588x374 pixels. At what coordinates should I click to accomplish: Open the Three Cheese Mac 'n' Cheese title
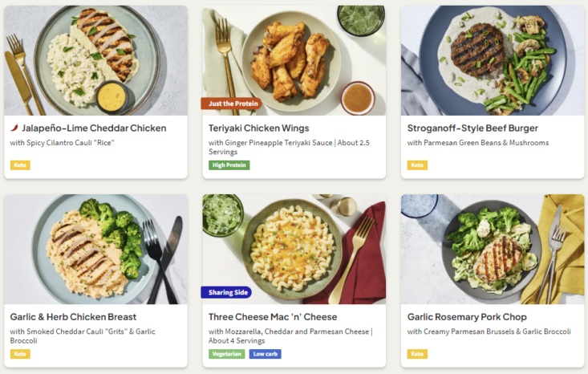coord(273,316)
